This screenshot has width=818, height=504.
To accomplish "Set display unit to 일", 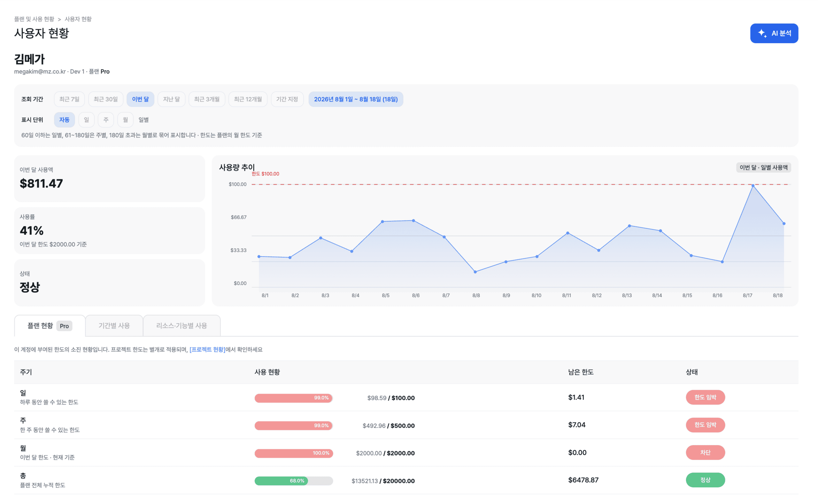I will [86, 120].
